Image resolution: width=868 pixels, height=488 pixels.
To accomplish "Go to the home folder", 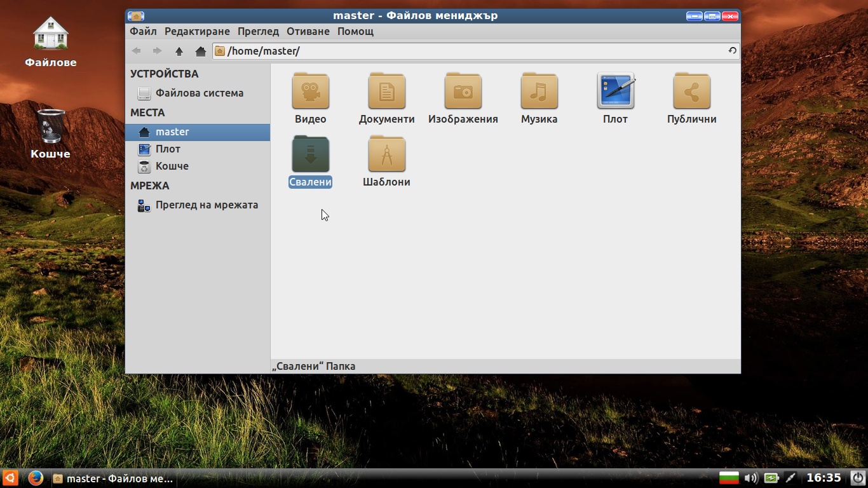I will click(201, 51).
